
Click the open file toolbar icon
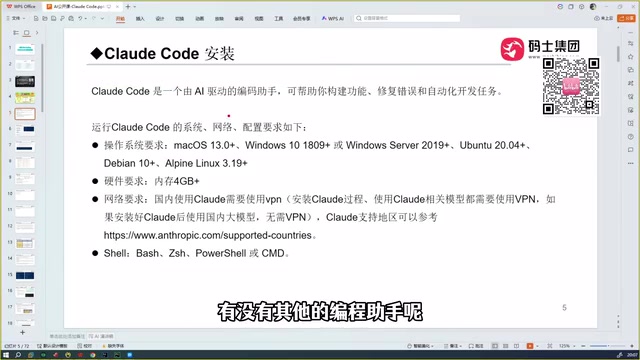point(45,18)
